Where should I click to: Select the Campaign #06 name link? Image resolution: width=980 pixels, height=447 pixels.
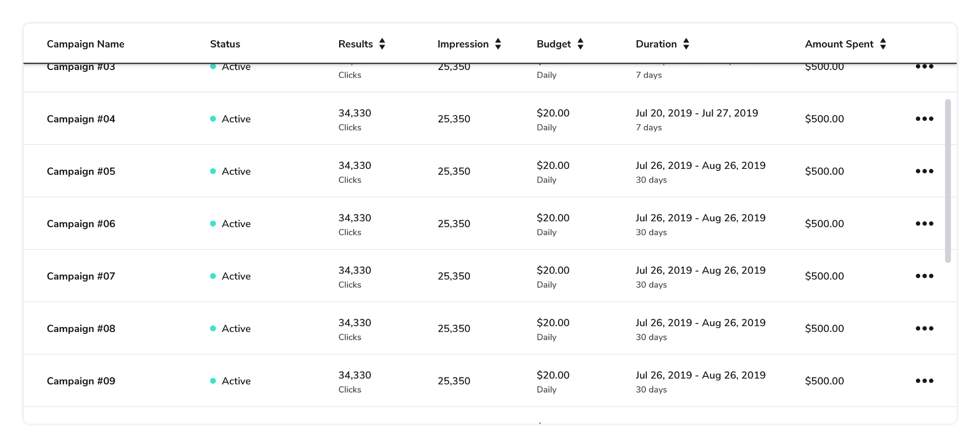81,224
